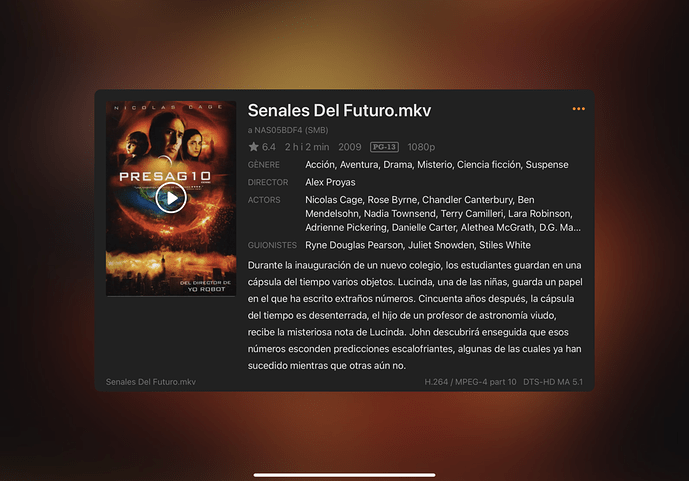
Task: Click the title Senales Del Futuro.mkv
Action: 339,111
